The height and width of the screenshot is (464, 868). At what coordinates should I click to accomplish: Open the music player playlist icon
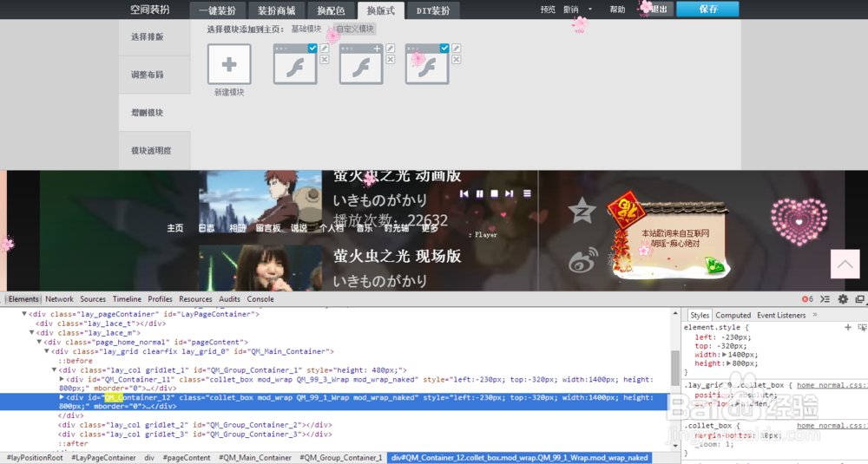point(527,193)
